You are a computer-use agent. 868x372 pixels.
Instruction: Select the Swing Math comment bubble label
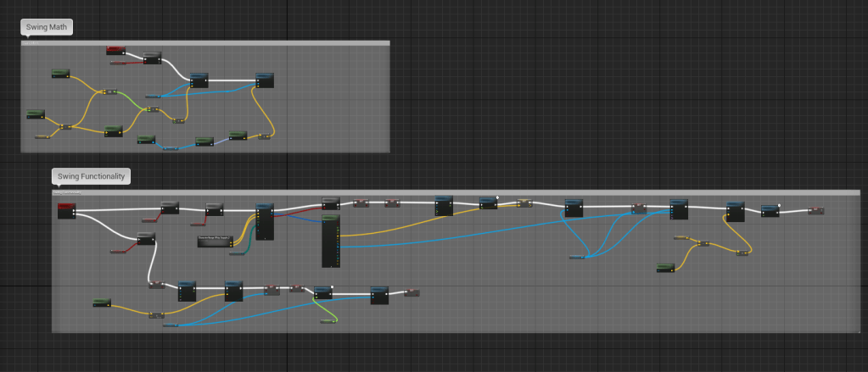point(47,27)
